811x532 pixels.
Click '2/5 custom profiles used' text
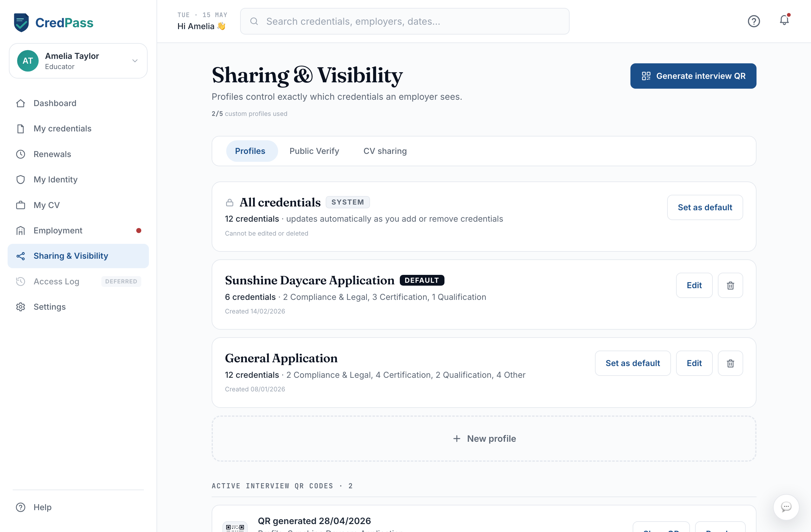(249, 114)
